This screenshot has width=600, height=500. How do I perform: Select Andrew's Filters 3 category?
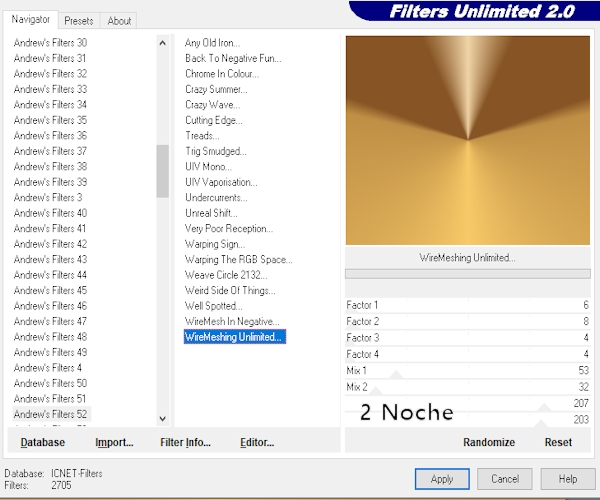point(48,197)
